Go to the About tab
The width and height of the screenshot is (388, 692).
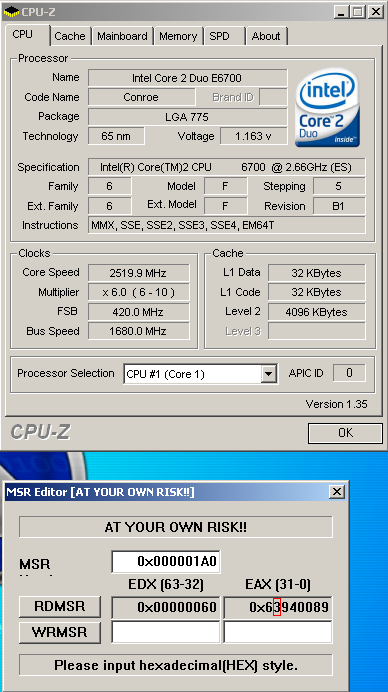(266, 36)
